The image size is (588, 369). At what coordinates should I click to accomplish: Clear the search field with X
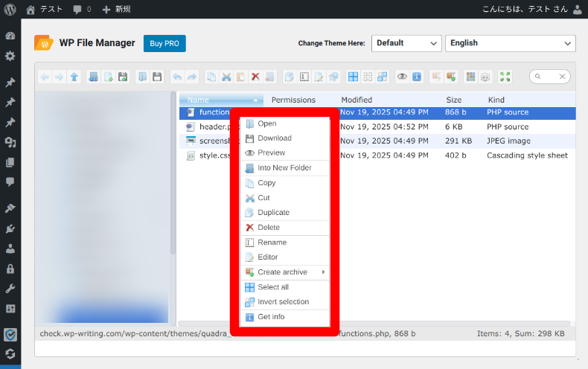point(562,77)
